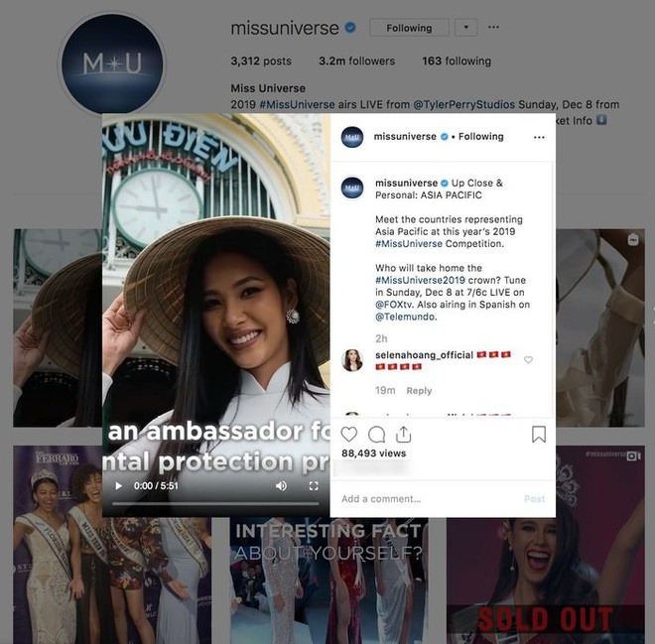Mute the video audio
The image size is (655, 644).
[x=281, y=485]
